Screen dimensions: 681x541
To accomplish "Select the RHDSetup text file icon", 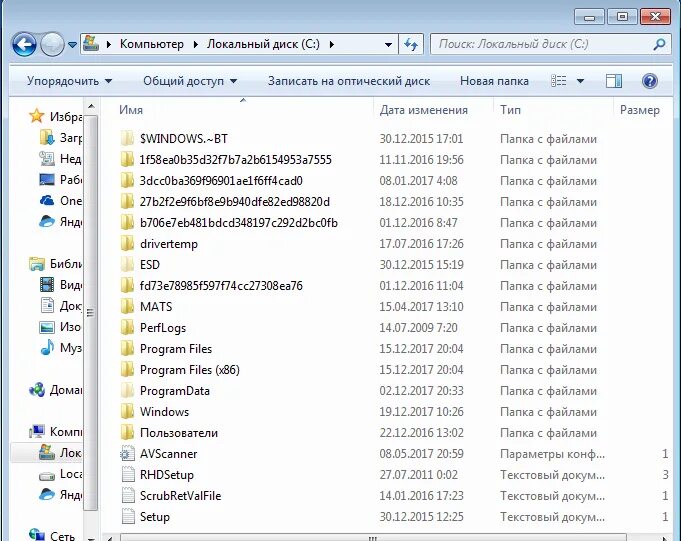I will tap(128, 475).
